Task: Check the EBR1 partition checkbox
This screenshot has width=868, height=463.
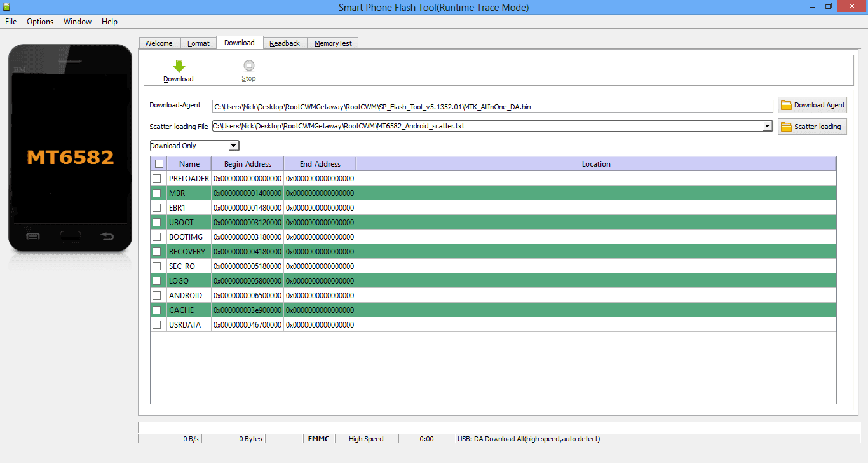Action: (x=156, y=208)
